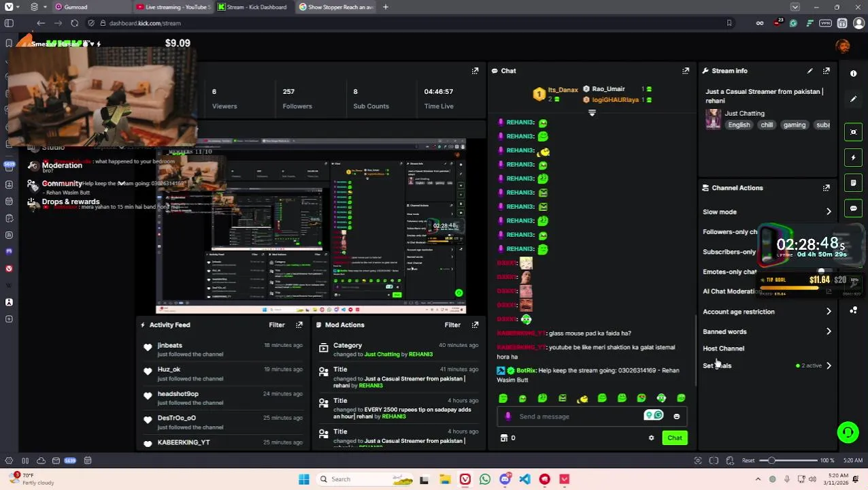Viewport: 868px width, 490px height.
Task: Open the new tab button
Action: [385, 7]
